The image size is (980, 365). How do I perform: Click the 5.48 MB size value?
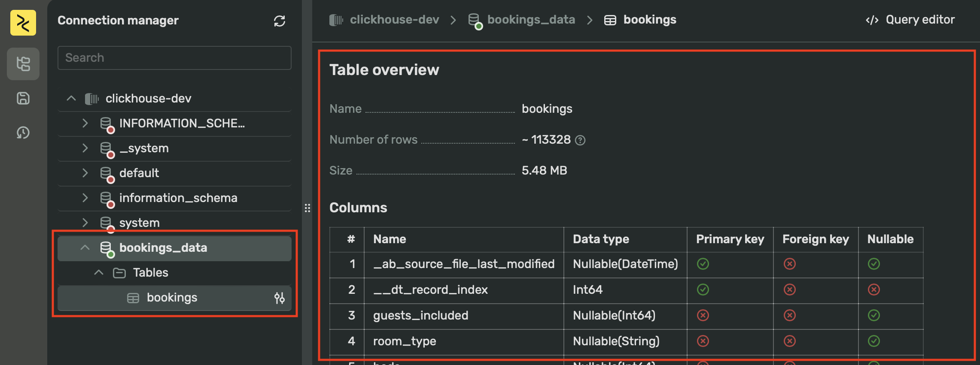coord(544,170)
